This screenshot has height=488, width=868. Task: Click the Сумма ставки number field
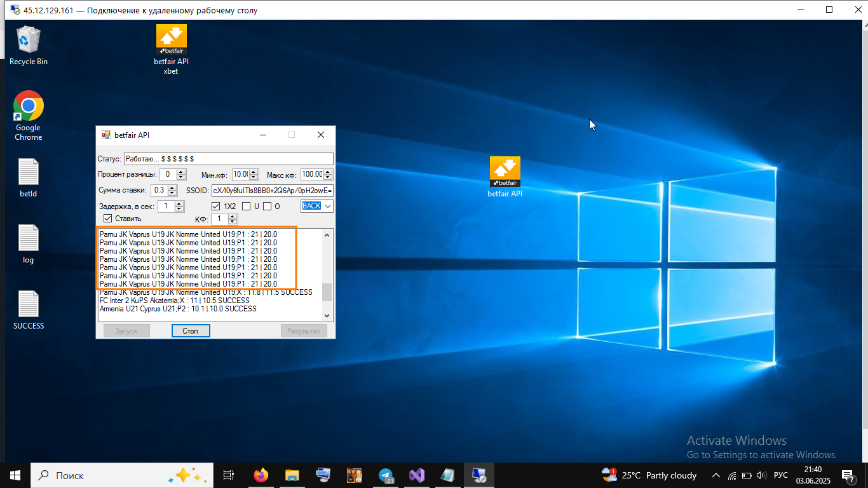pos(159,190)
